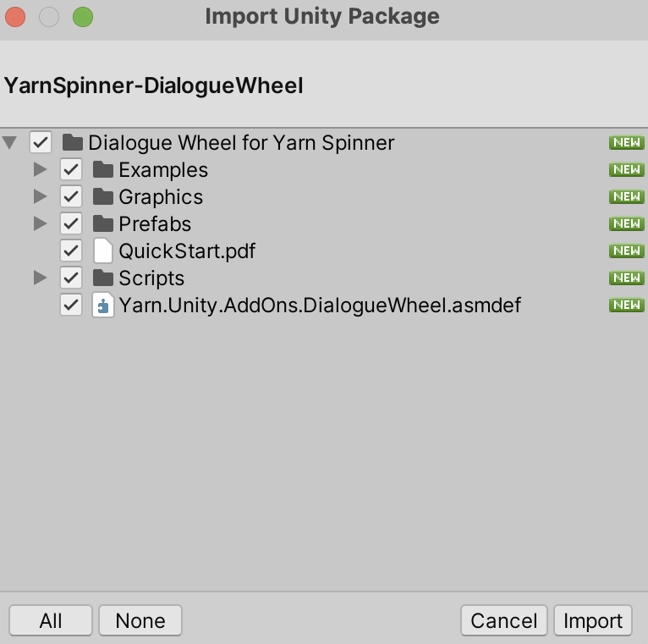Uncheck the Examples folder checkbox
This screenshot has height=644, width=648.
click(x=71, y=169)
